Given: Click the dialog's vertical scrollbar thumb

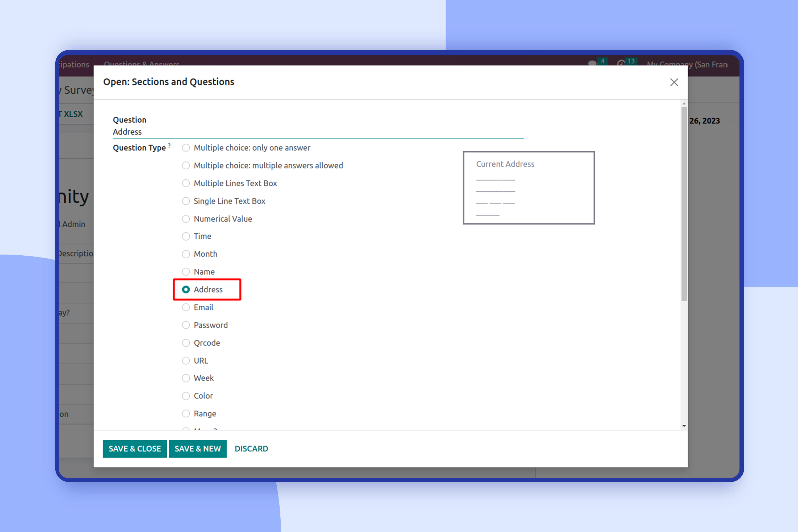Looking at the screenshot, I should pyautogui.click(x=684, y=203).
